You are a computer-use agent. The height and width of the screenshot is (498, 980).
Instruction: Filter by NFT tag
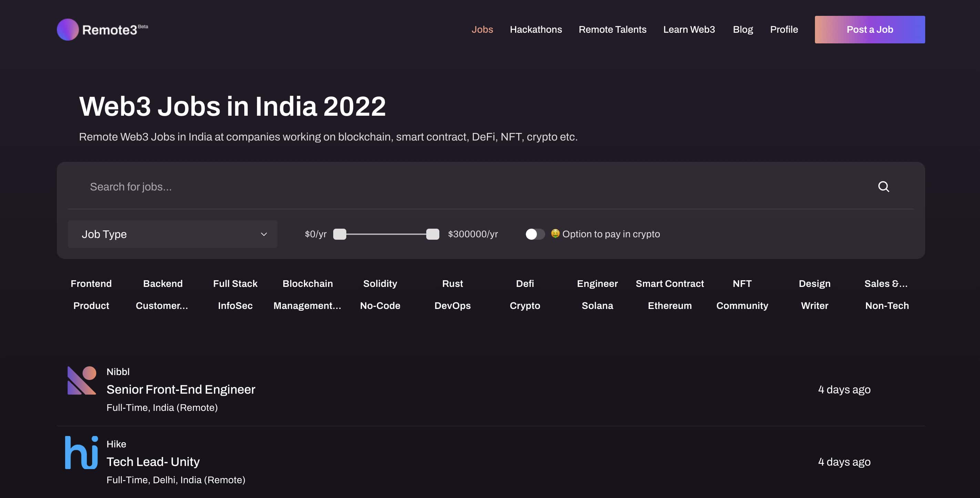tap(742, 283)
